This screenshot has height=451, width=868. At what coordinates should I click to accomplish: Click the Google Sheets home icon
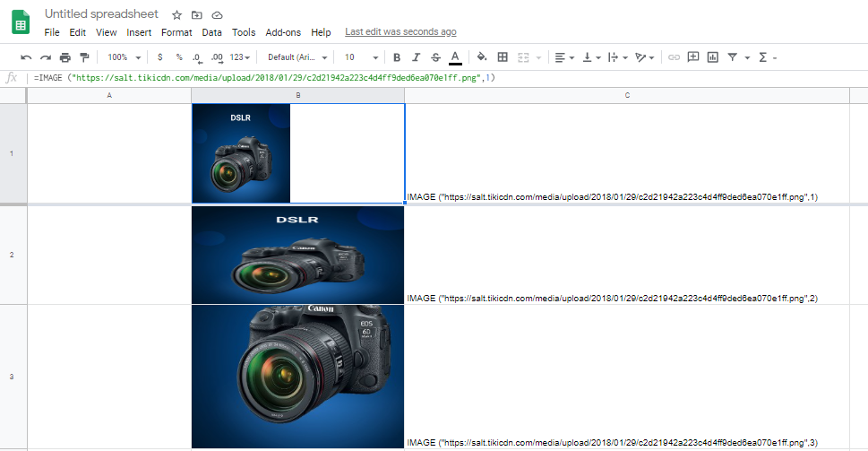pyautogui.click(x=21, y=22)
